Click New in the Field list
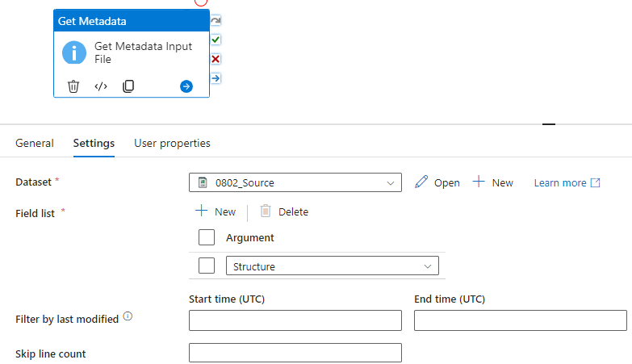Image resolution: width=632 pixels, height=364 pixels. (x=225, y=212)
